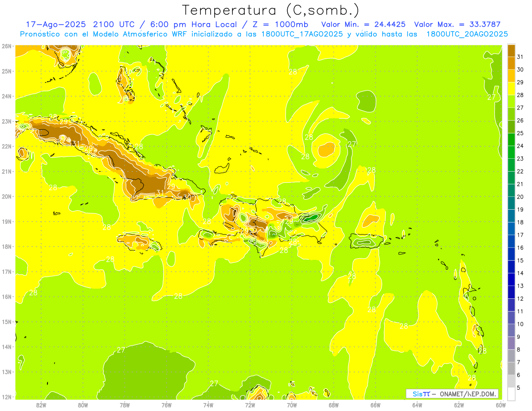Click the 80W longitude axis label

[x=82, y=405]
